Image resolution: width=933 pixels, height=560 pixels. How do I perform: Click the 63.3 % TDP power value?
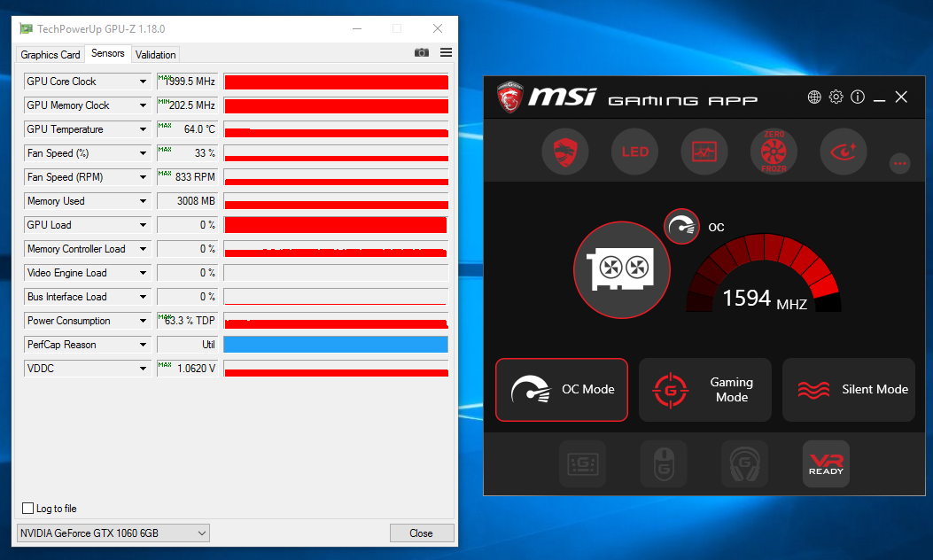tap(188, 321)
